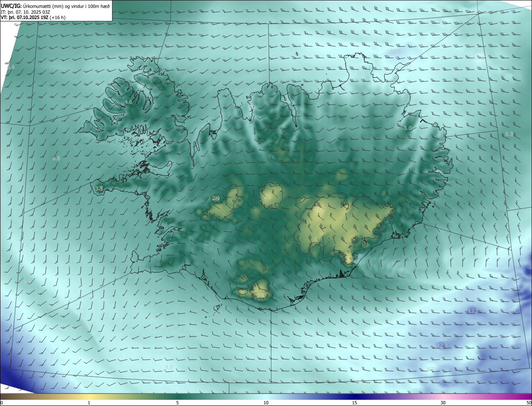Click the color scale label 1

[x=89, y=403]
